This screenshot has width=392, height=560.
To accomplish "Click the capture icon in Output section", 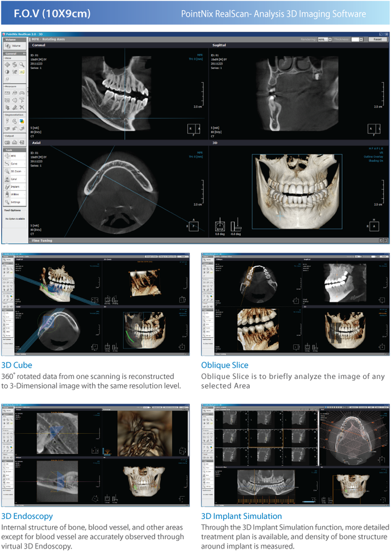I will pyautogui.click(x=8, y=142).
